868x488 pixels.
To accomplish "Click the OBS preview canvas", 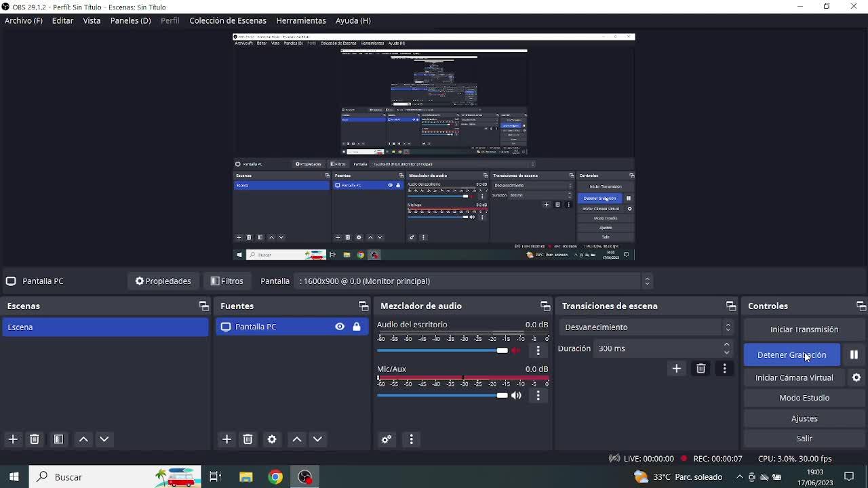I will [x=434, y=147].
